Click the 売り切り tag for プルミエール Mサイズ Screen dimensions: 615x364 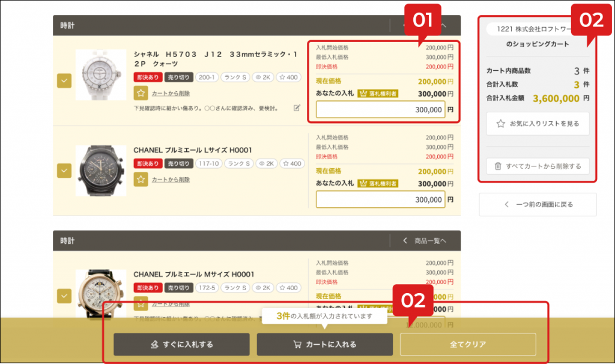(178, 288)
